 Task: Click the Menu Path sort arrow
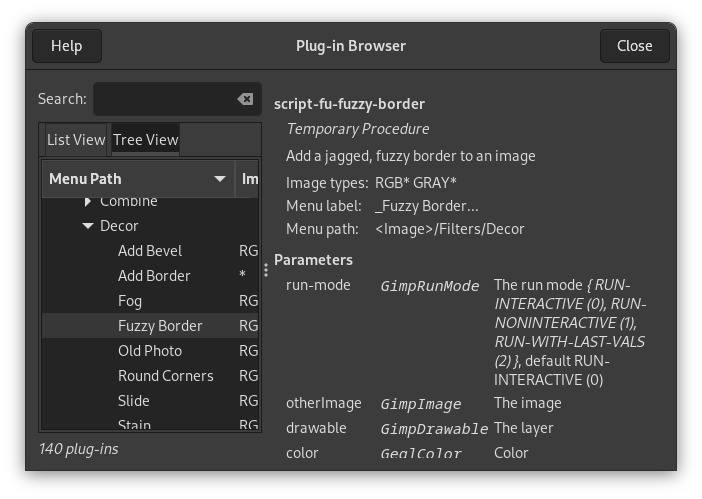(220, 179)
